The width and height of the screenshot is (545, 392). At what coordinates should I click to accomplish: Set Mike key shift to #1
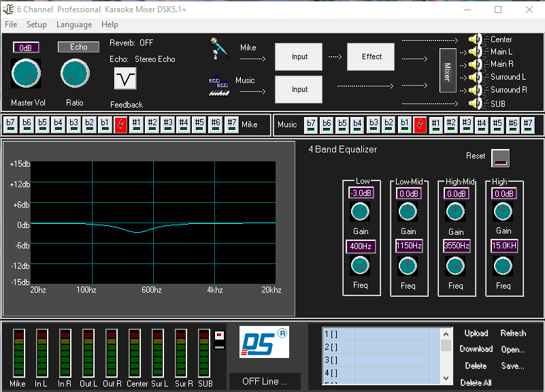(x=136, y=125)
